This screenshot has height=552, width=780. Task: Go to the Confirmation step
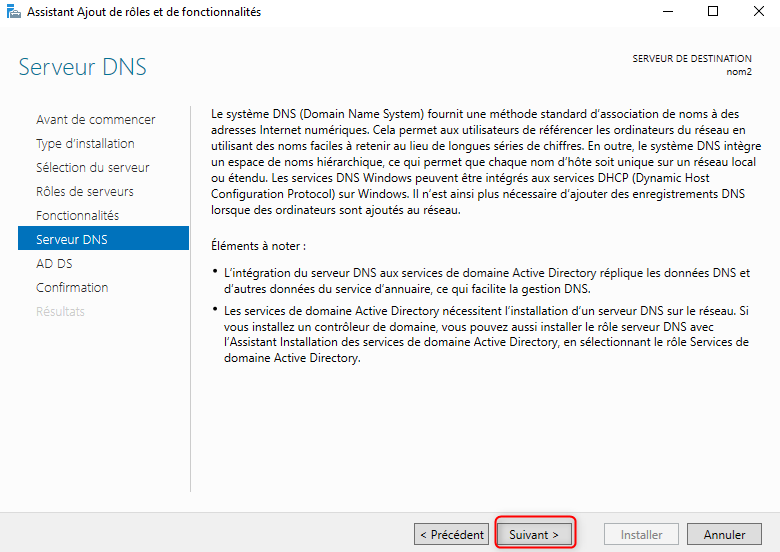pyautogui.click(x=72, y=287)
